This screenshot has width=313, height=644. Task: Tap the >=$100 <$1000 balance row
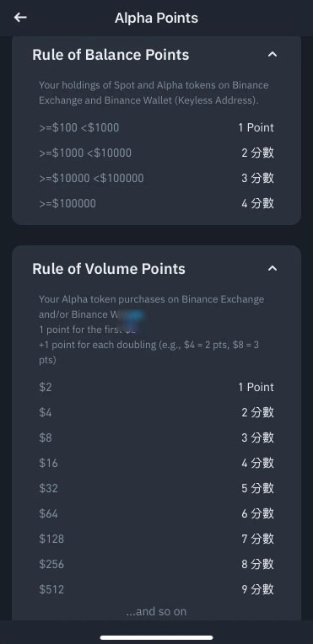[156, 128]
